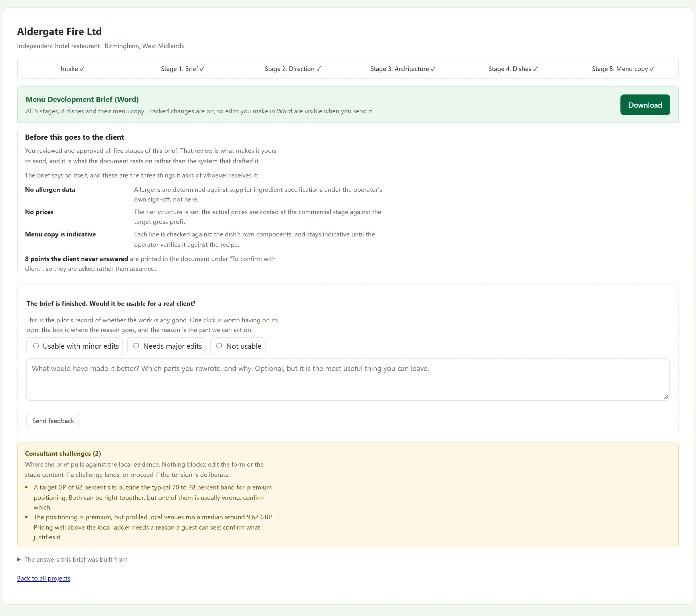Click the Consultant challenges (2) heading
This screenshot has width=696, height=616.
pyautogui.click(x=63, y=454)
